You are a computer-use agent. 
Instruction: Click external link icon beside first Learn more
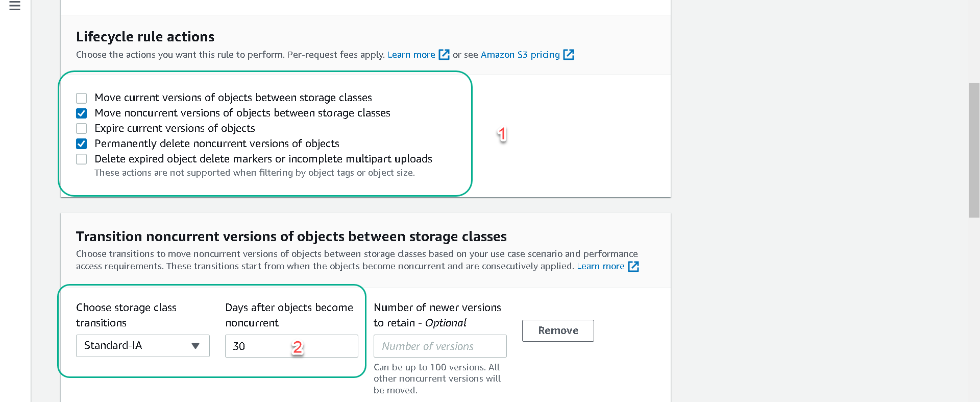[x=444, y=55]
